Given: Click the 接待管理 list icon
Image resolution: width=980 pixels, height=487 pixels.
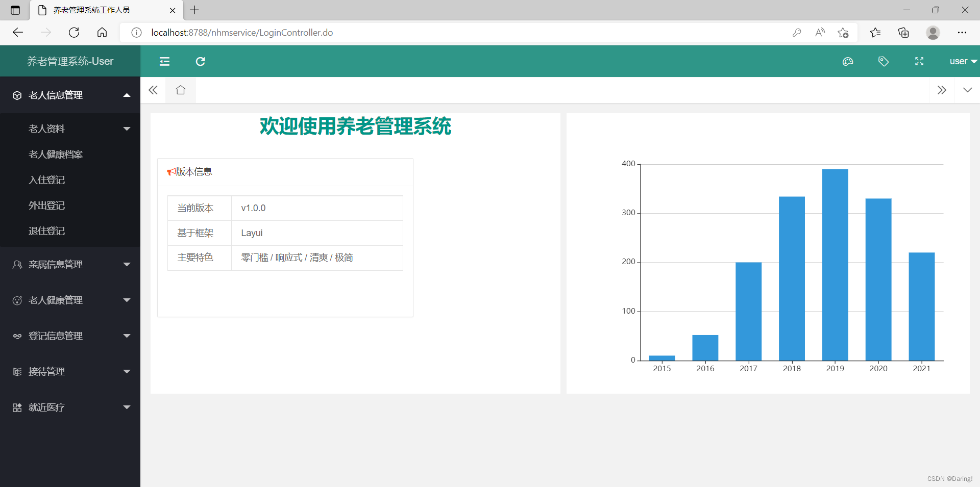Looking at the screenshot, I should pos(17,372).
